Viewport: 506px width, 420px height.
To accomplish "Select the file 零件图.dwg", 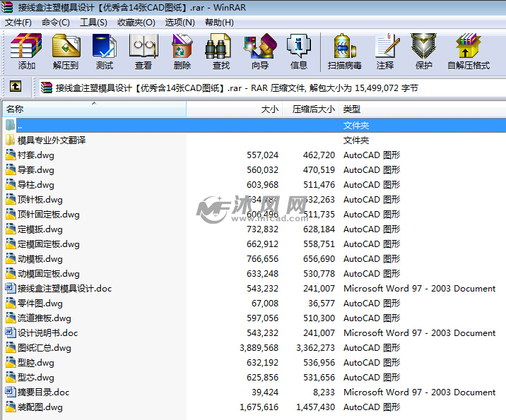I will tap(40, 304).
